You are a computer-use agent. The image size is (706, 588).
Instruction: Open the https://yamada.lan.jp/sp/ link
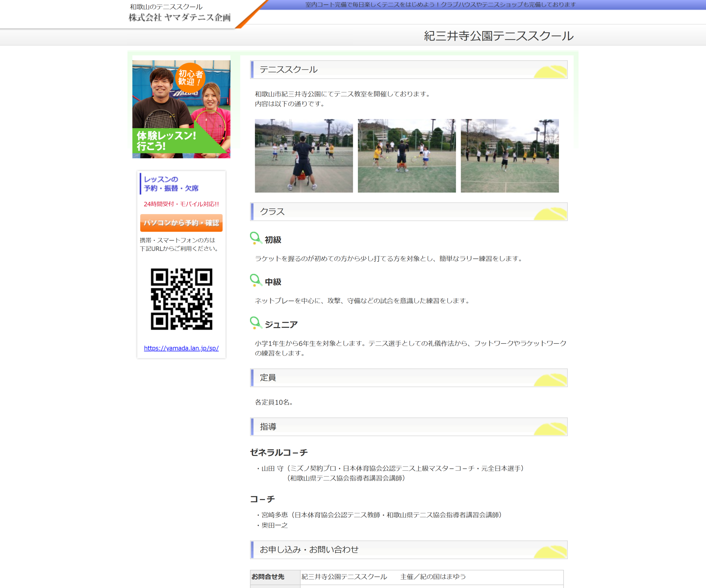coord(181,348)
